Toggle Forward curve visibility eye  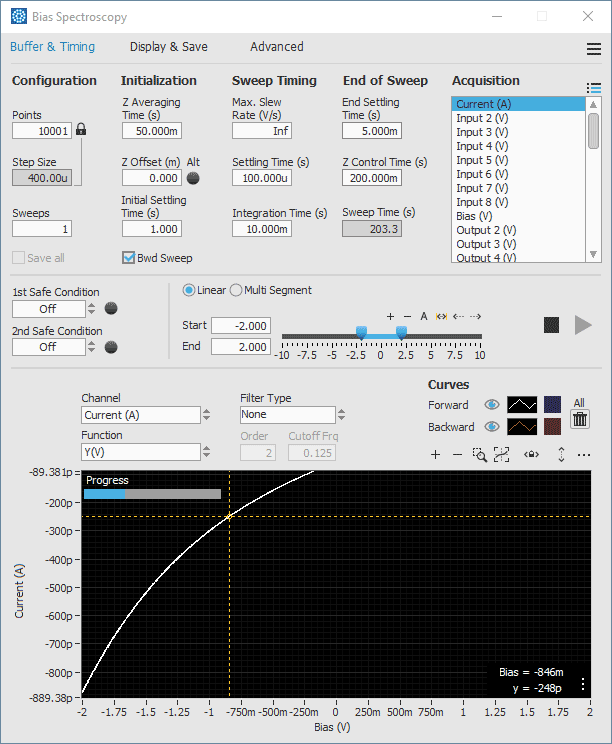click(x=492, y=405)
